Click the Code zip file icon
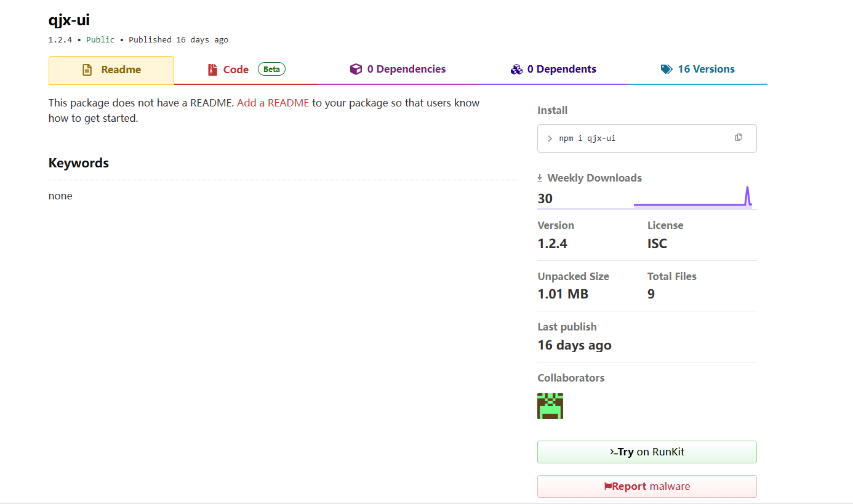The height and width of the screenshot is (504, 853). [212, 70]
